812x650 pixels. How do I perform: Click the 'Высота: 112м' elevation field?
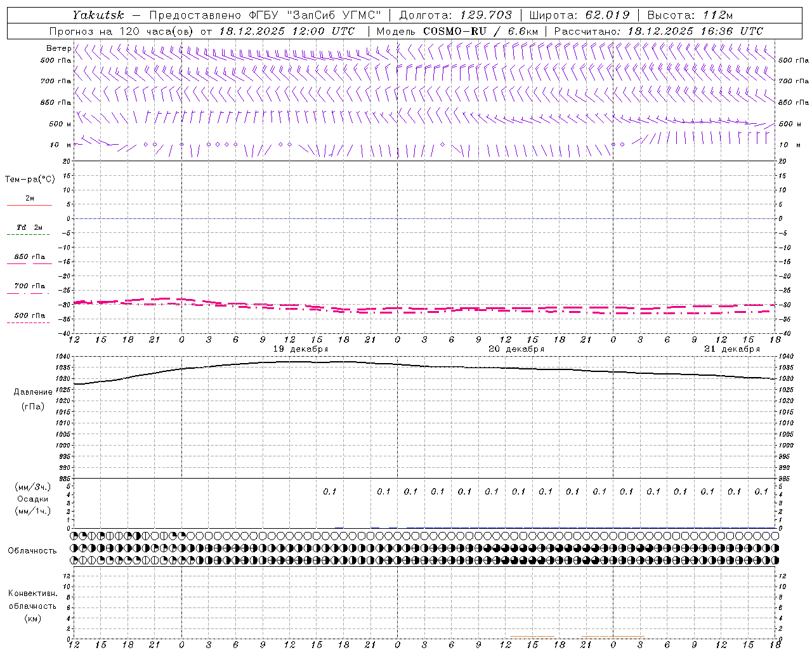pos(690,15)
